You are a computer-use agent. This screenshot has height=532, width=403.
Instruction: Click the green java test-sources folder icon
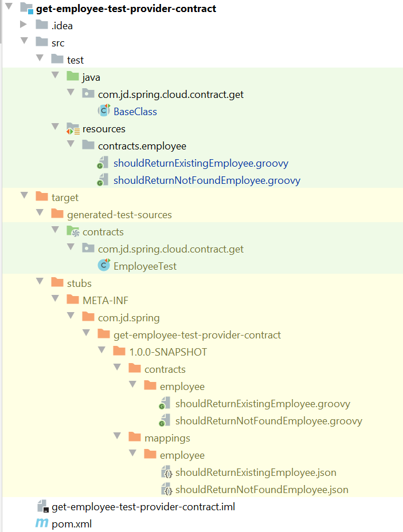tap(73, 76)
